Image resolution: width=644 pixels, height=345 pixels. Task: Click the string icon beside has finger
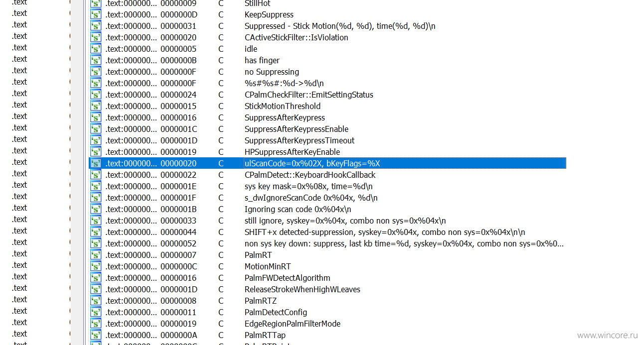click(95, 60)
